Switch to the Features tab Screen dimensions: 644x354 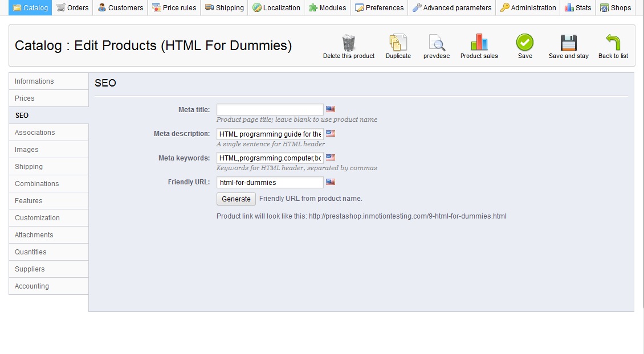pos(48,200)
